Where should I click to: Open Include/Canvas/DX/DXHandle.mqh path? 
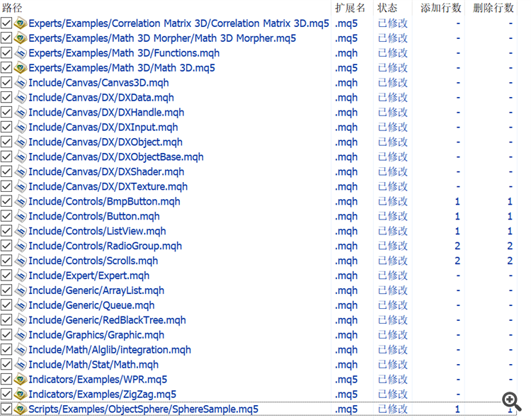point(106,113)
